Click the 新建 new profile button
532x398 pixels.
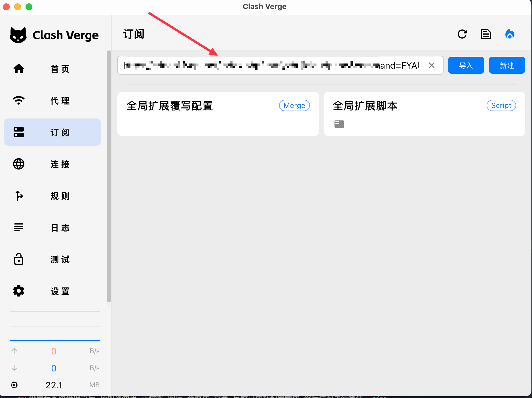coord(507,65)
